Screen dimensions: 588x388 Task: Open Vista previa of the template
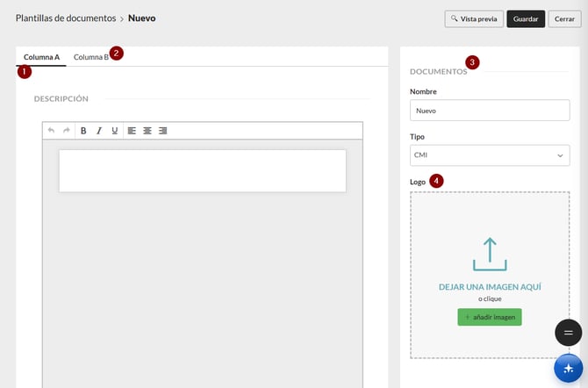[x=474, y=18]
